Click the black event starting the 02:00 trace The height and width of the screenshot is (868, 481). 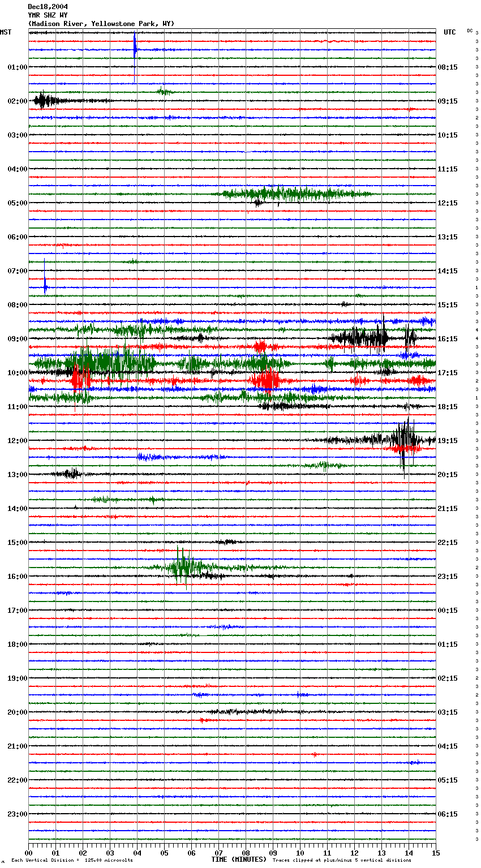click(45, 101)
